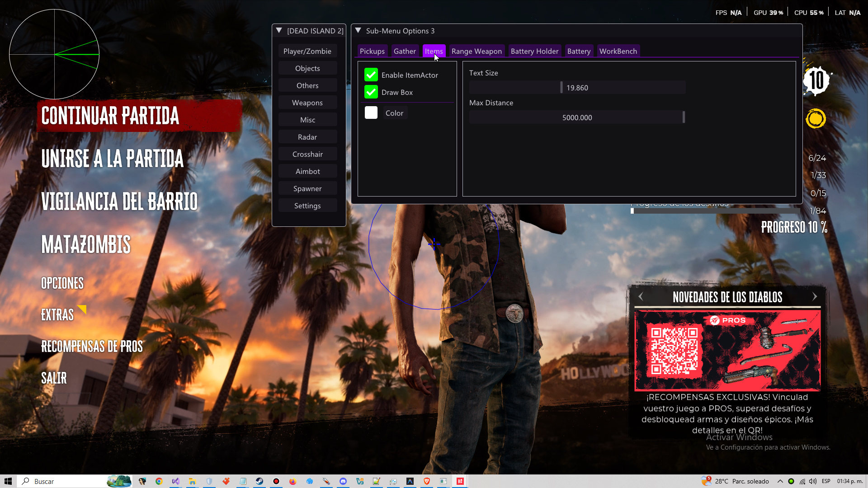Launch Steam from the taskbar
The width and height of the screenshot is (868, 488).
coord(260,481)
